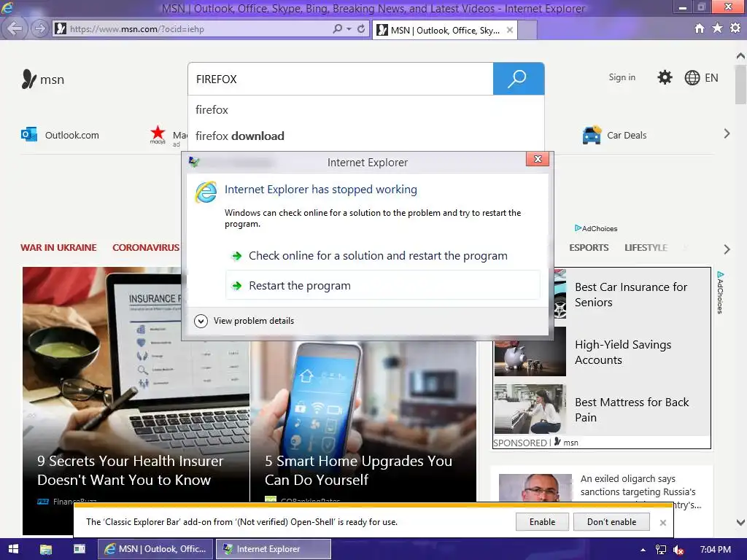Click Don't enable for the add-on
The image size is (747, 560).
click(611, 522)
